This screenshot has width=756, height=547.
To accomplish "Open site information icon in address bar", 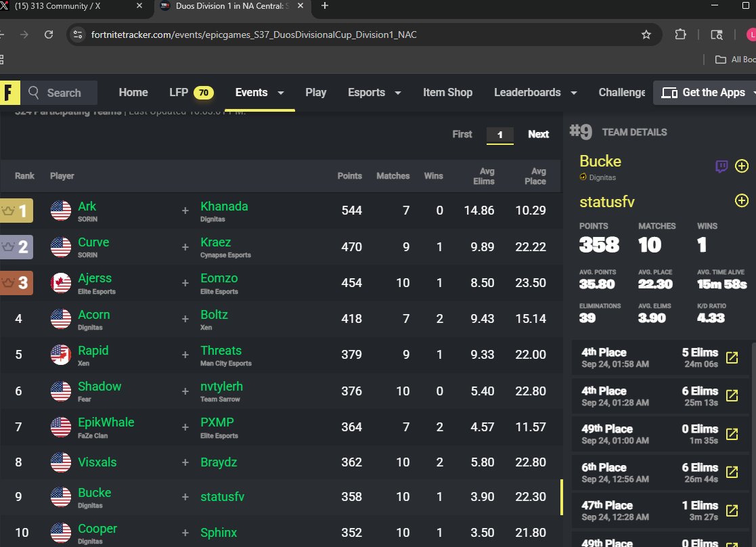I will [78, 35].
